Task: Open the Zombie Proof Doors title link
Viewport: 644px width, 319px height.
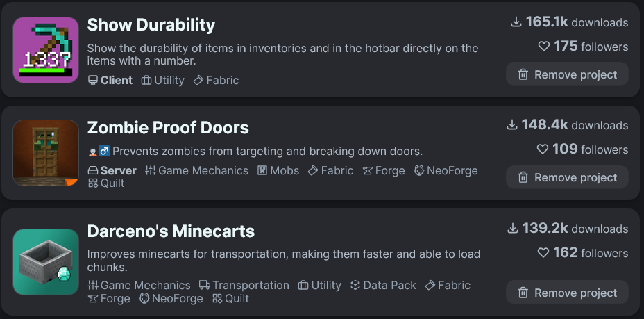Action: (168, 128)
